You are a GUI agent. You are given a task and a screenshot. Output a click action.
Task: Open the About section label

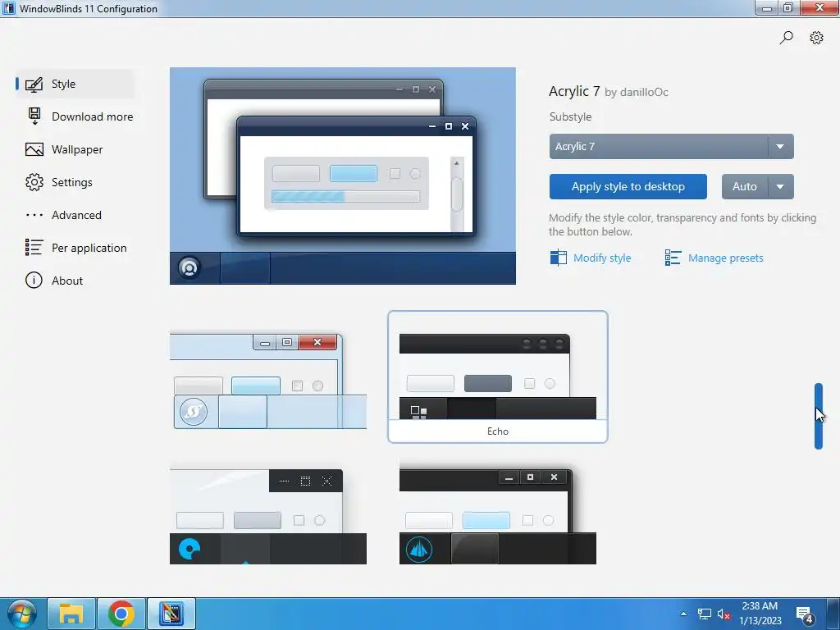point(67,281)
